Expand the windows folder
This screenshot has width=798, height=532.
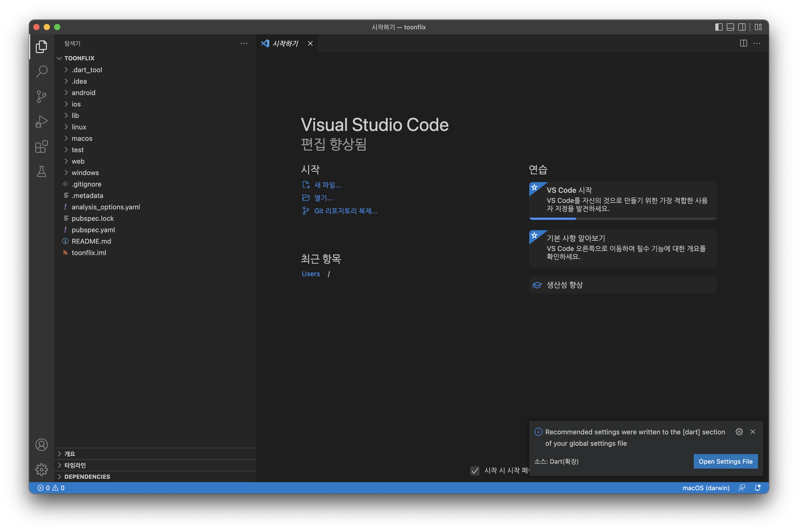155,173
